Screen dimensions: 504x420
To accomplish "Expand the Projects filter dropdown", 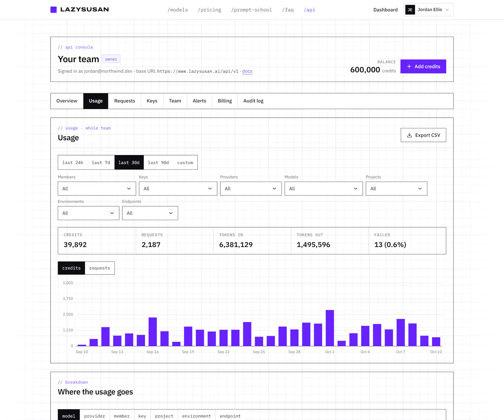I will 396,189.
